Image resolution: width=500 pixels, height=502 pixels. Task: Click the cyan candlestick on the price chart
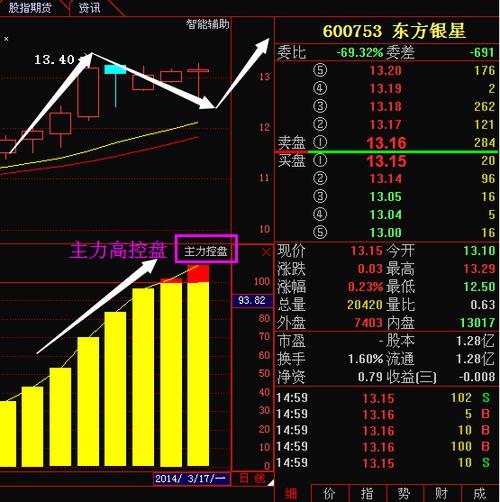115,85
